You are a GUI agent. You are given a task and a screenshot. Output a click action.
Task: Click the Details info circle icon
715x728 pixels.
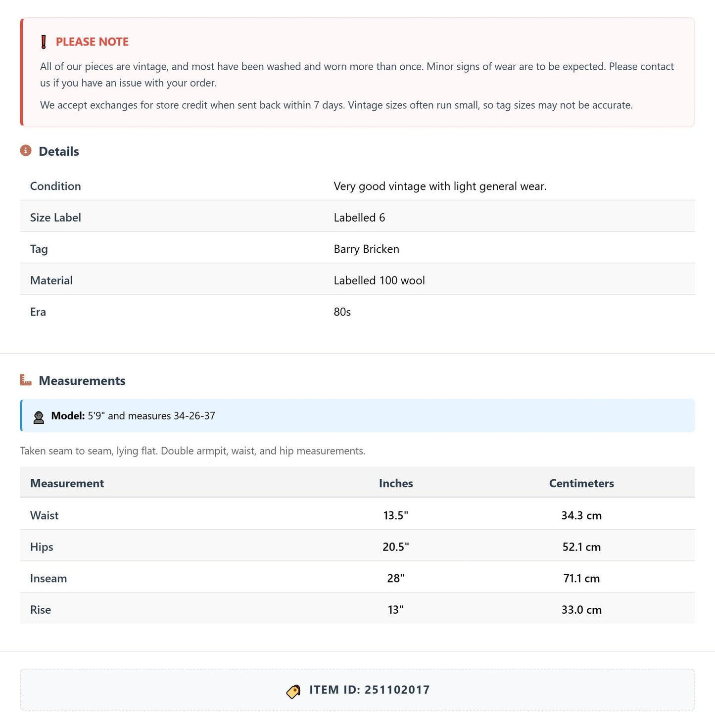pos(26,150)
